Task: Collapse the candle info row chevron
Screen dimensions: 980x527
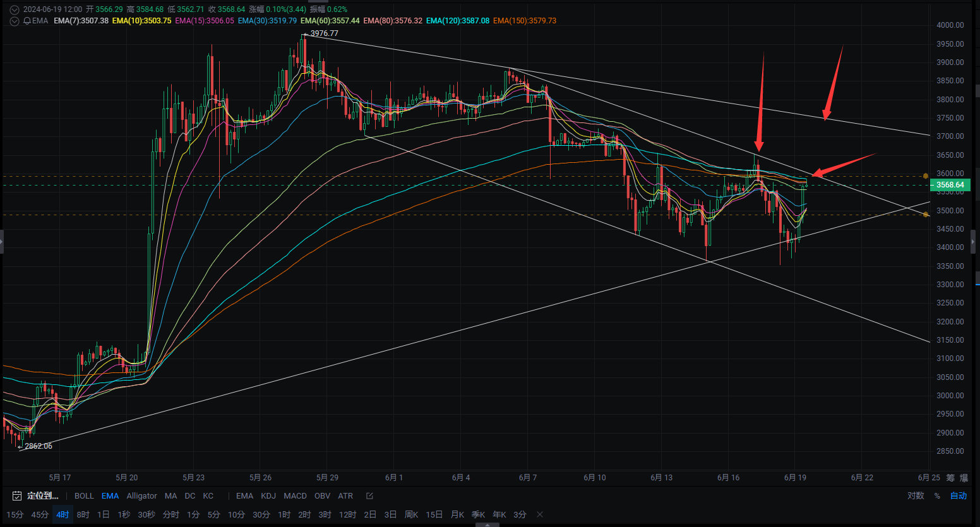Action: (x=15, y=9)
